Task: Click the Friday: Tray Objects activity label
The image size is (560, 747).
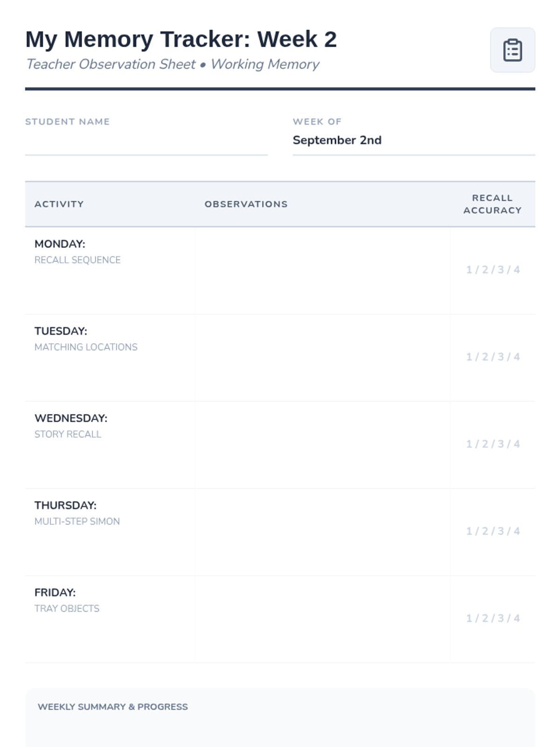Action: [67, 600]
